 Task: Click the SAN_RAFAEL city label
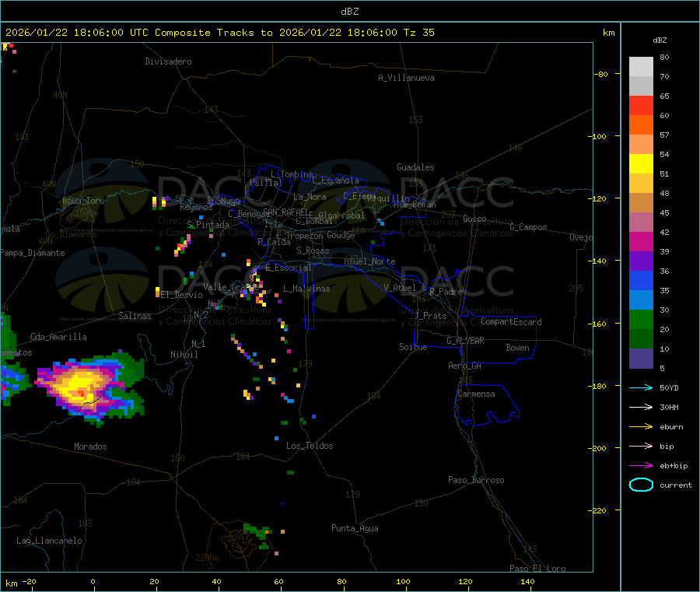click(x=285, y=212)
